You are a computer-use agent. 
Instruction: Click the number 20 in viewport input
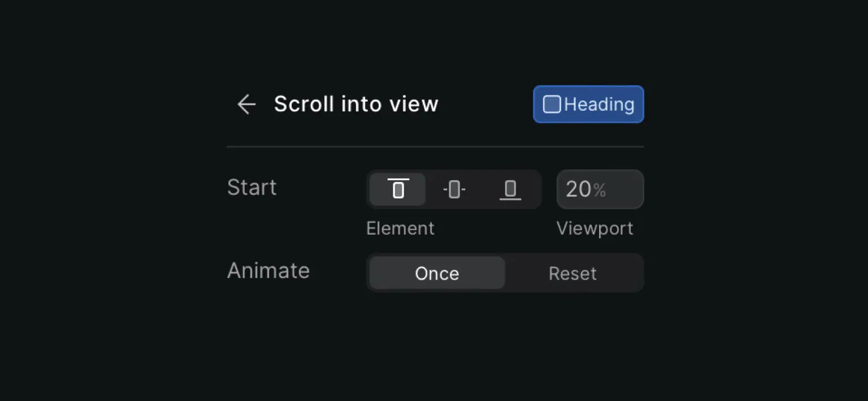point(578,190)
